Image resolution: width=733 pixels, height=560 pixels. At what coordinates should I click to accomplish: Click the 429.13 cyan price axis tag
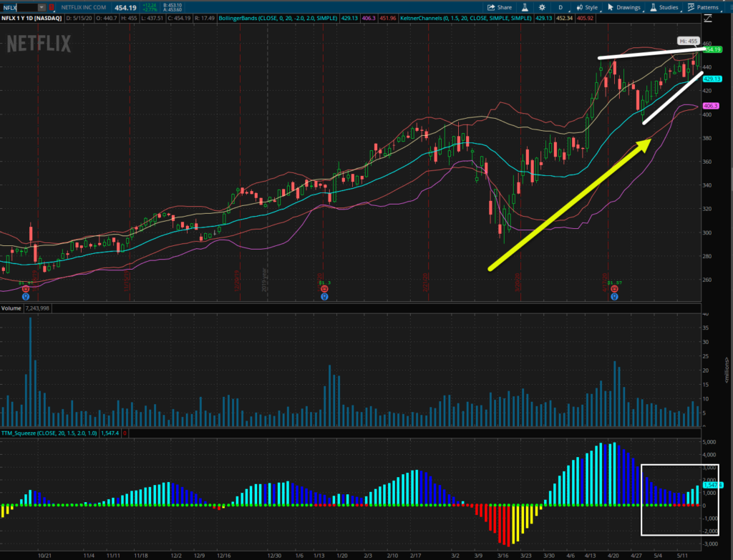click(x=712, y=79)
